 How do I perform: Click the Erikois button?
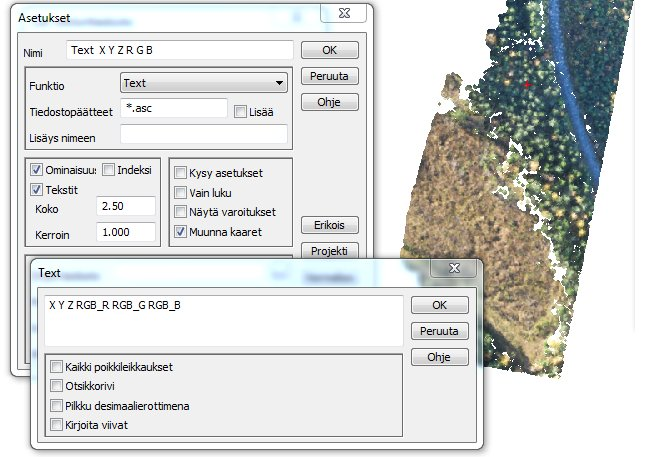(330, 225)
